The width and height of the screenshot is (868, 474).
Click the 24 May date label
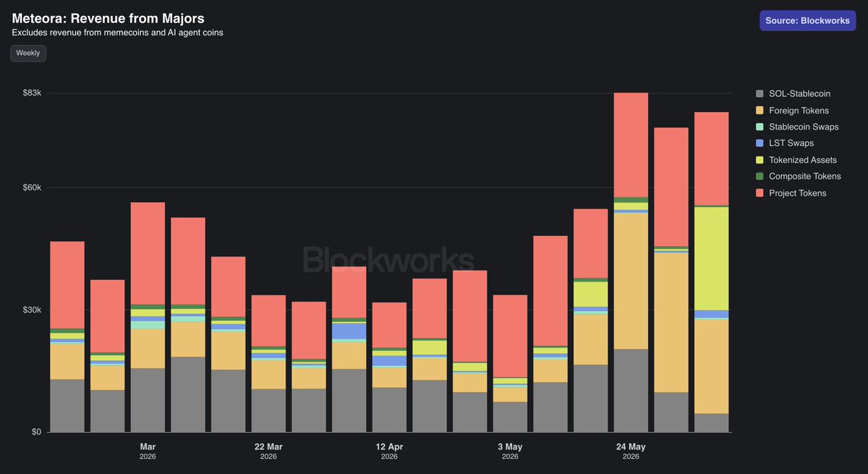[x=631, y=447]
